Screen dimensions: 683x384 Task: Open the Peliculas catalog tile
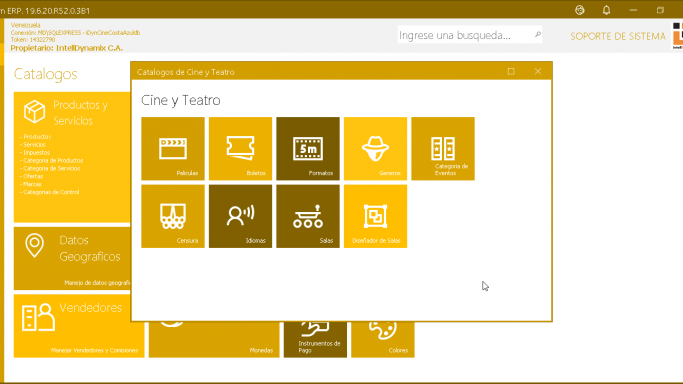pyautogui.click(x=173, y=148)
